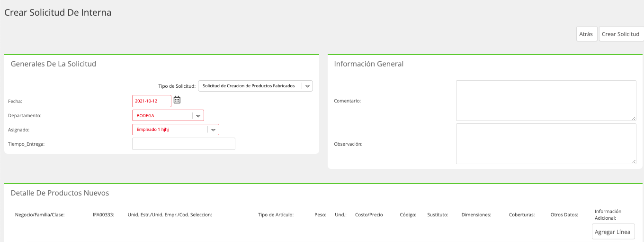Focus the Fecha date input field

[x=152, y=101]
